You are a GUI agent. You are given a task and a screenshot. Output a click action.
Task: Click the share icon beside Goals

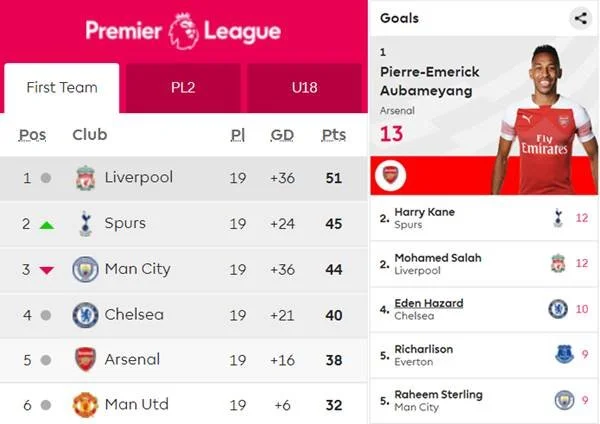(580, 18)
